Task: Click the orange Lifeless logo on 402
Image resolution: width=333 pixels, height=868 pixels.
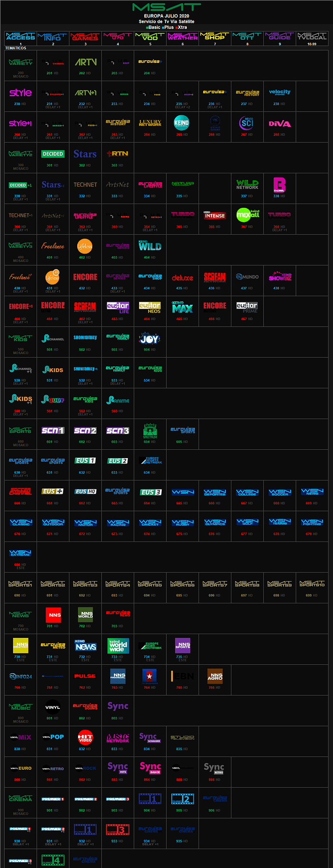Action: (85, 246)
